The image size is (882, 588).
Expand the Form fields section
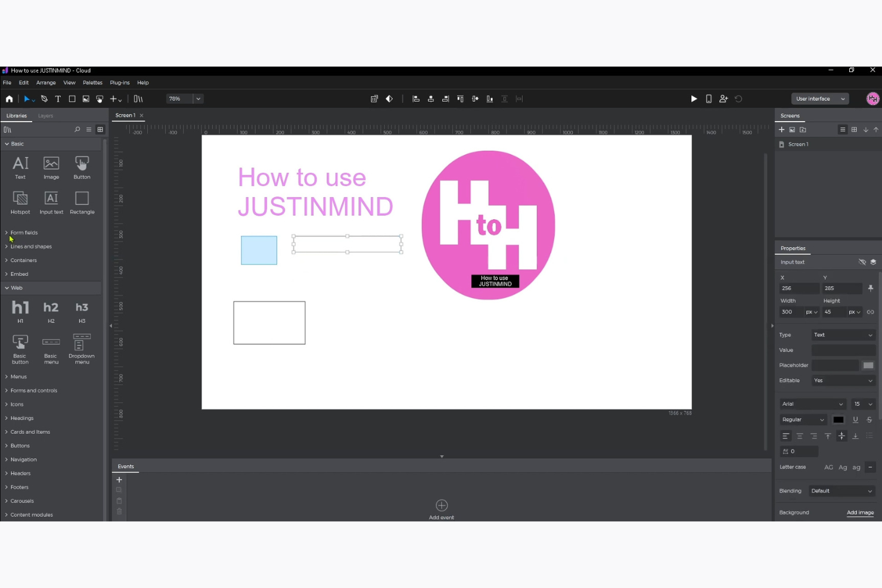click(21, 233)
